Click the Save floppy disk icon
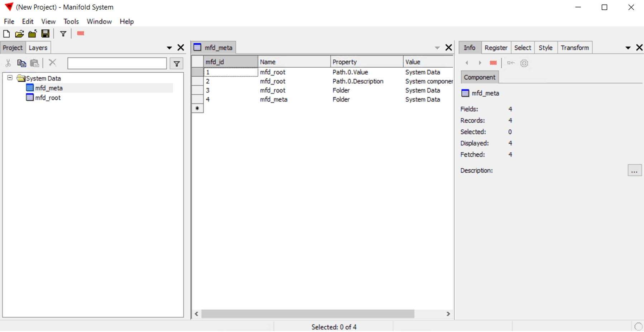The width and height of the screenshot is (644, 332). point(45,34)
